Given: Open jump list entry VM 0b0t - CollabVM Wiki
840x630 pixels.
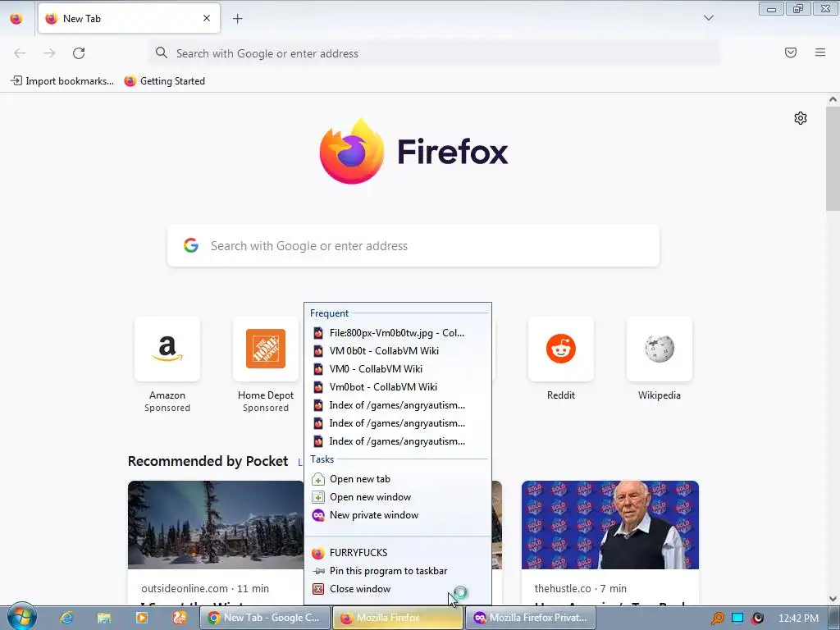Looking at the screenshot, I should pos(398,351).
